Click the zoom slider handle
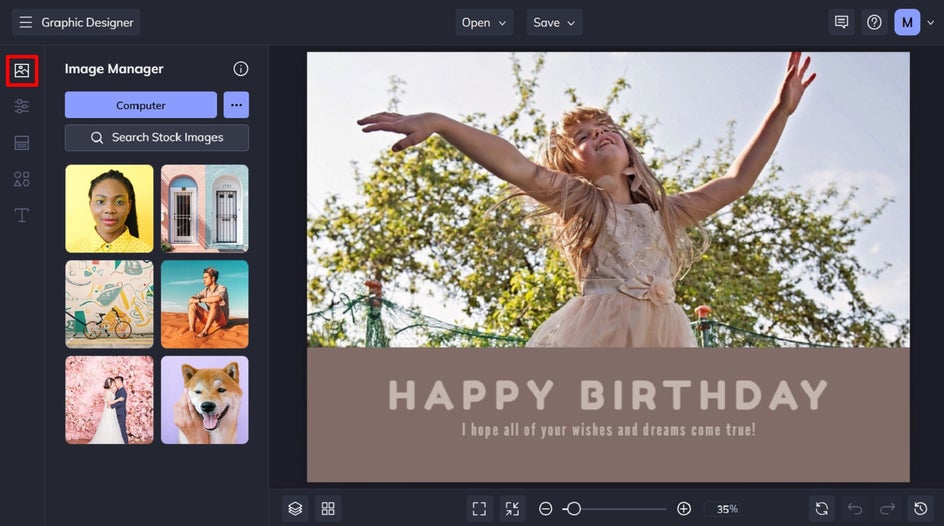Viewport: 944px width, 526px height. coord(574,508)
